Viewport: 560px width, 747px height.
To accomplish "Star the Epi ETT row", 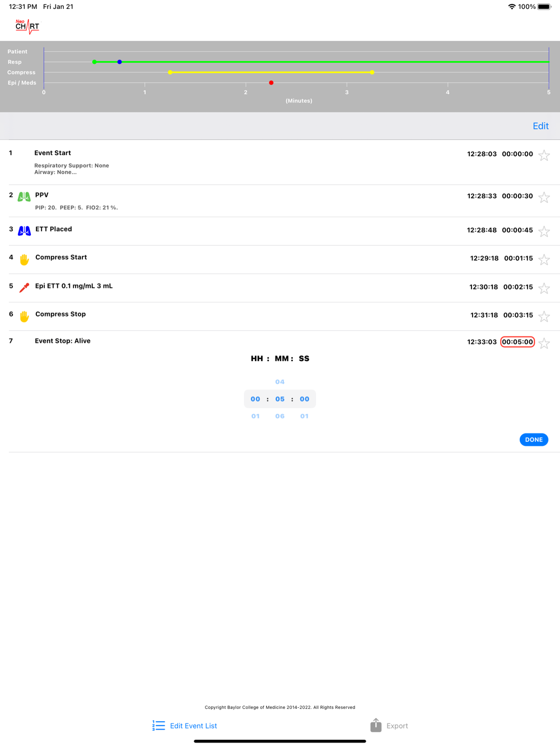I will pos(544,288).
